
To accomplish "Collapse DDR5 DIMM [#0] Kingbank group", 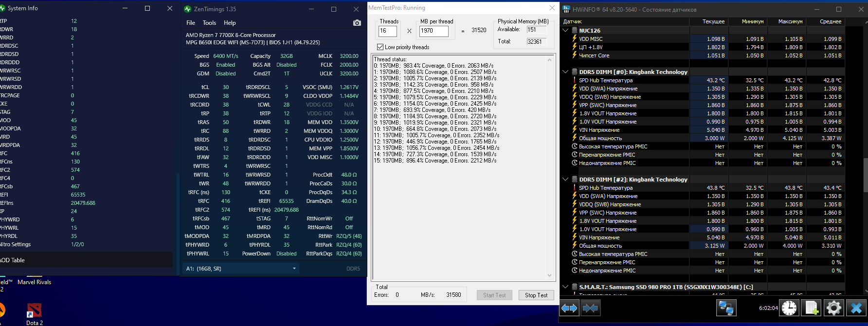I will point(565,72).
